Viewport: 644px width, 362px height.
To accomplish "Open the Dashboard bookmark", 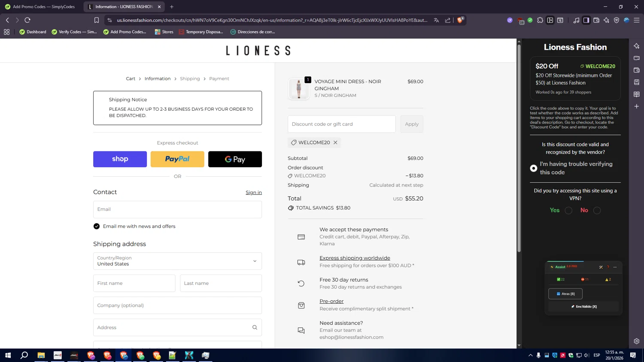I will (33, 32).
